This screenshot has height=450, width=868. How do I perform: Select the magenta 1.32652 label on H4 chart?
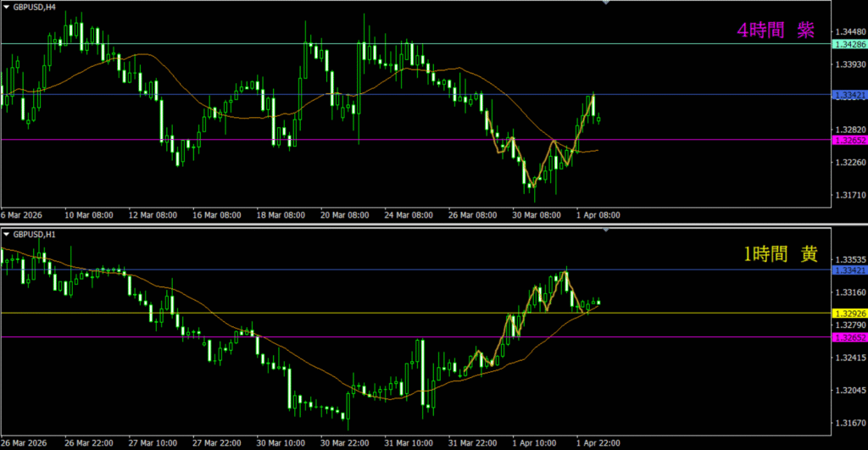(x=849, y=139)
